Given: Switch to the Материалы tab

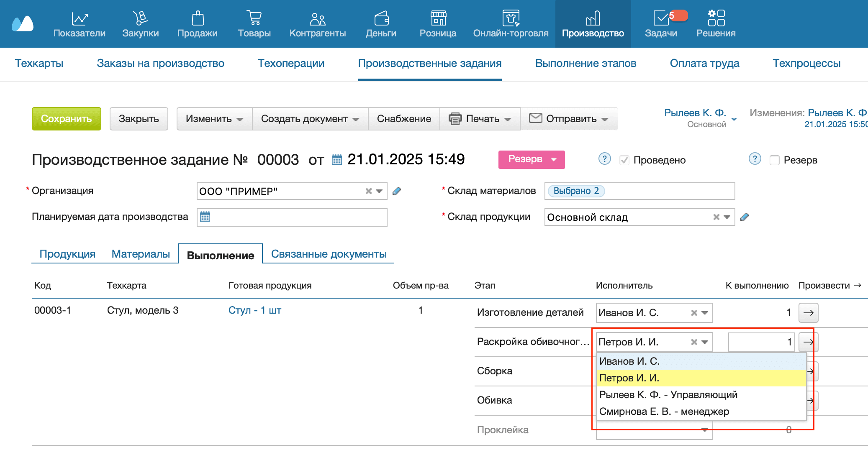Looking at the screenshot, I should click(141, 254).
